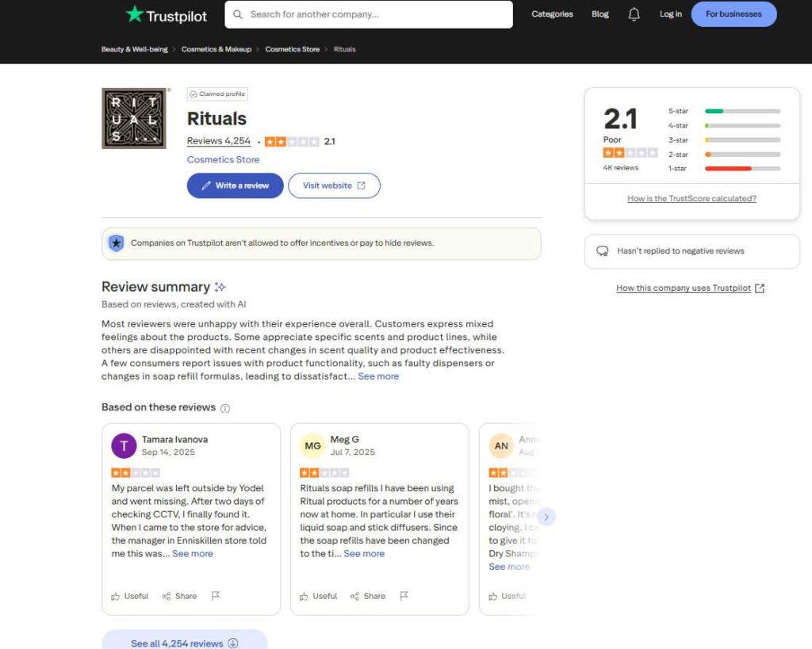This screenshot has width=812, height=649.
Task: Flag Meg G's review
Action: 404,596
